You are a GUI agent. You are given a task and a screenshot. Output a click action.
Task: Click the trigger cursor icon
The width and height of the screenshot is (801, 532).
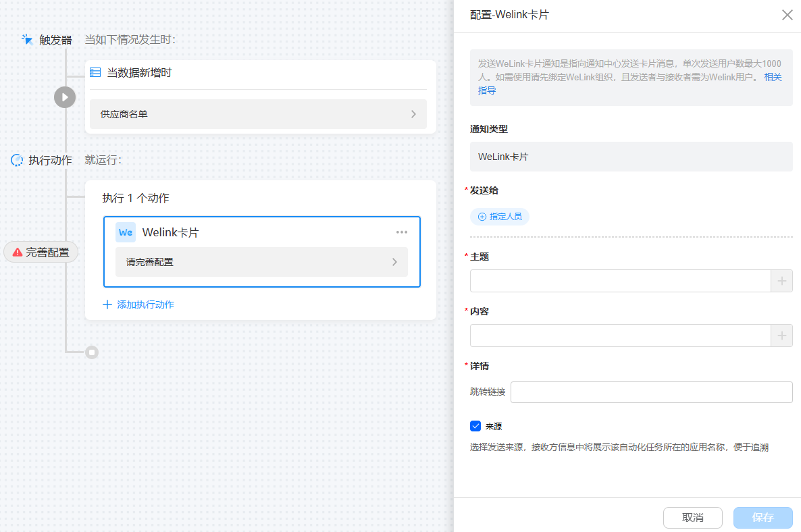click(27, 39)
